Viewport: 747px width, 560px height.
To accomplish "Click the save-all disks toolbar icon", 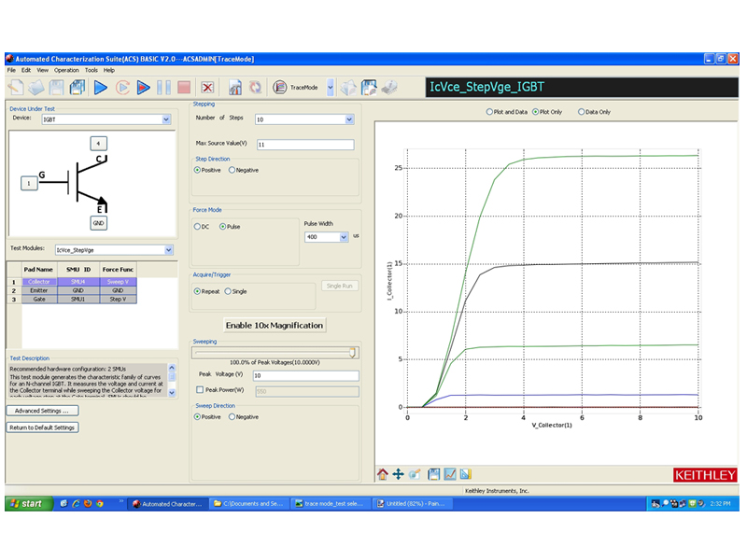I will (77, 88).
